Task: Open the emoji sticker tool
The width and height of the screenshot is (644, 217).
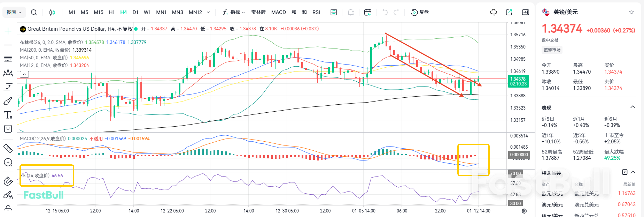Action: 8,129
